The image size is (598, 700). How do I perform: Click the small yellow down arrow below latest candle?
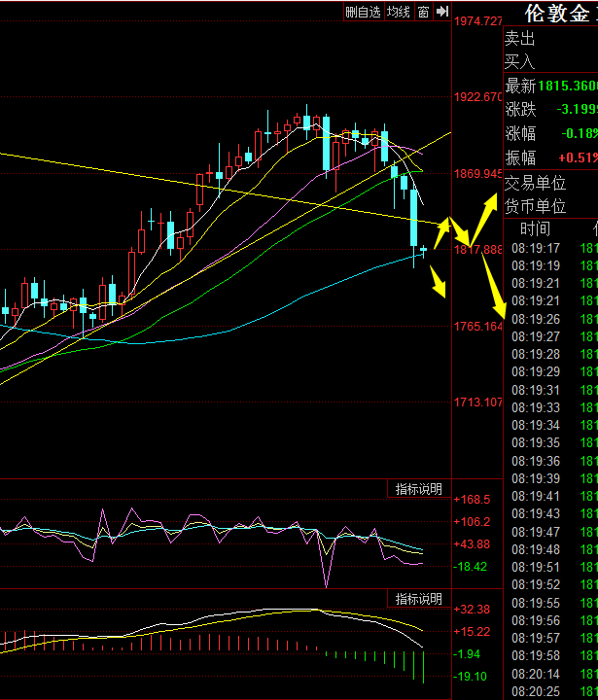439,285
